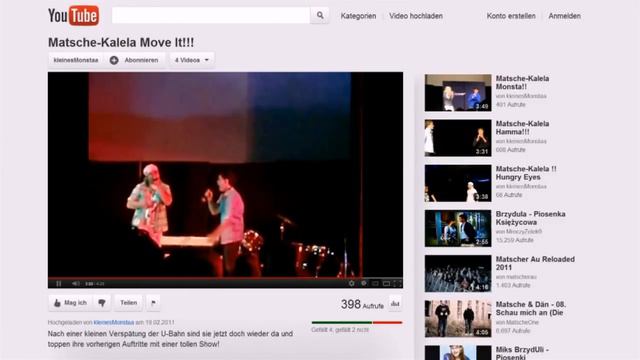Click the 398 Aufrufe view count
Image resolution: width=640 pixels, height=360 pixels.
pos(362,304)
